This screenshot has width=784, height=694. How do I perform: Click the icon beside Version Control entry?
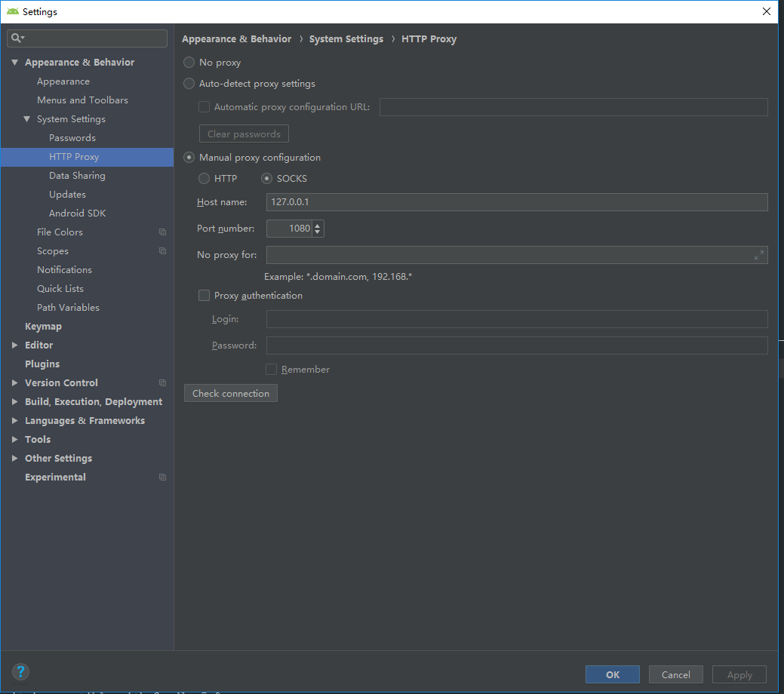pyautogui.click(x=162, y=382)
